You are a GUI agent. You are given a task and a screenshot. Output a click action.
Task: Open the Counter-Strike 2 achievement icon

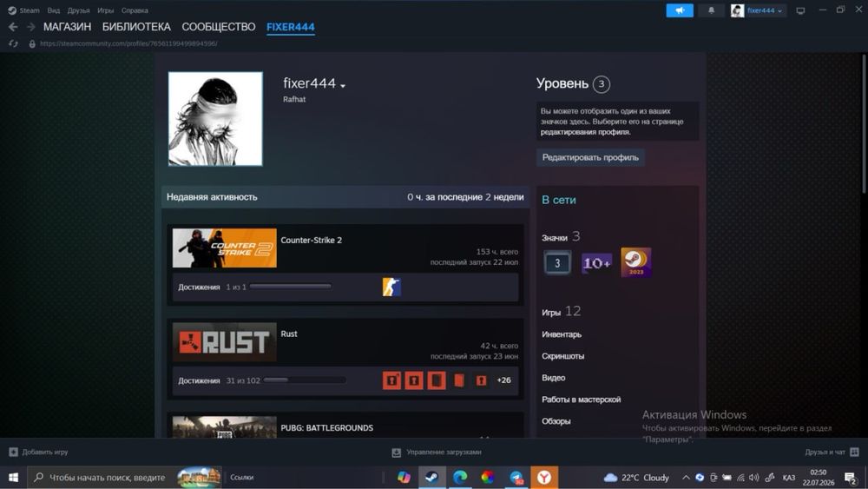click(x=391, y=287)
